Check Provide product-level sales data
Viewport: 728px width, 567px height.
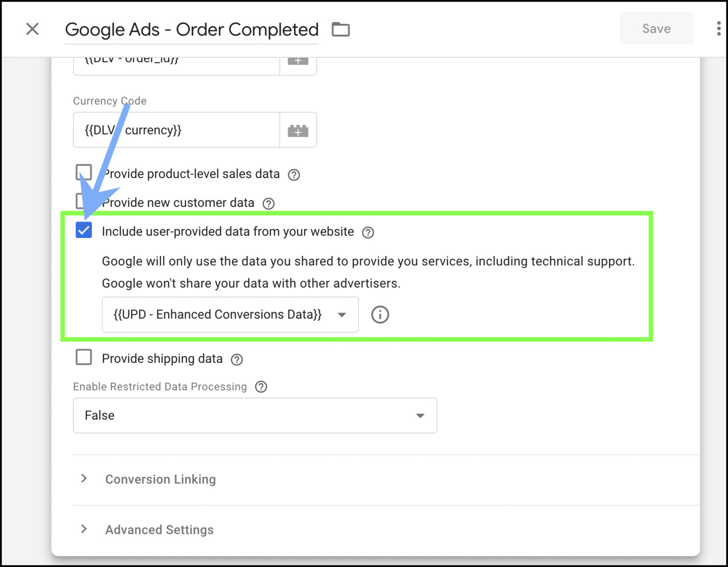coord(84,172)
